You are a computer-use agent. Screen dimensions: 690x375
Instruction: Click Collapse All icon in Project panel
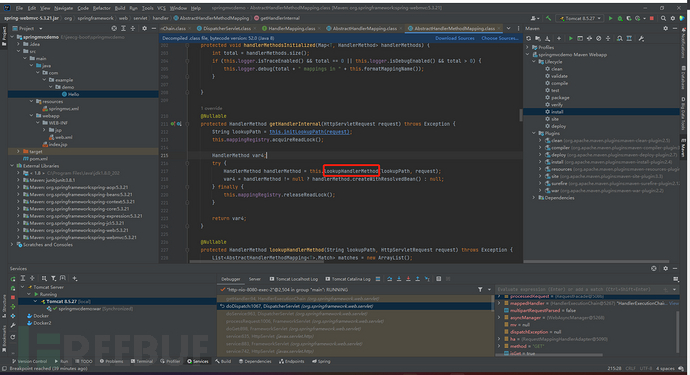click(133, 29)
